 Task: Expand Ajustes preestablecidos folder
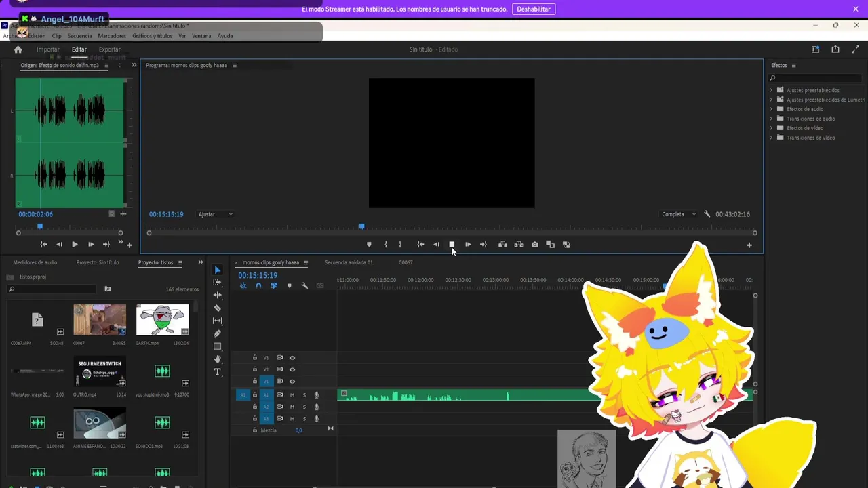tap(771, 90)
